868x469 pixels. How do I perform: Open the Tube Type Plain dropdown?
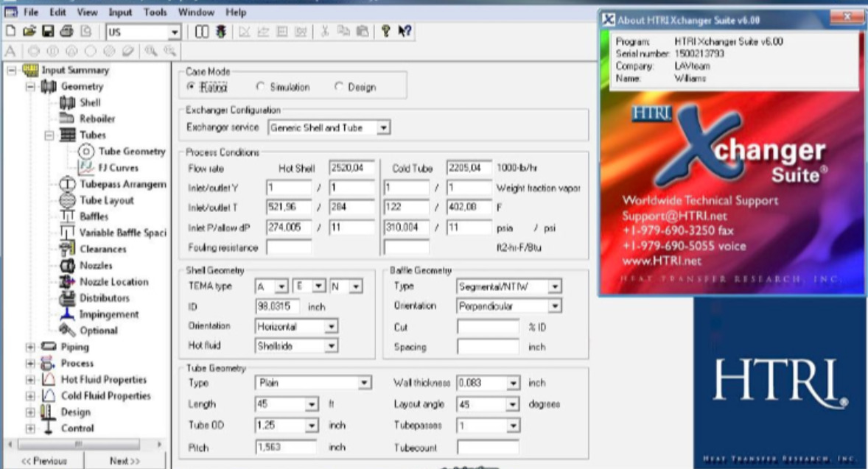coord(364,383)
